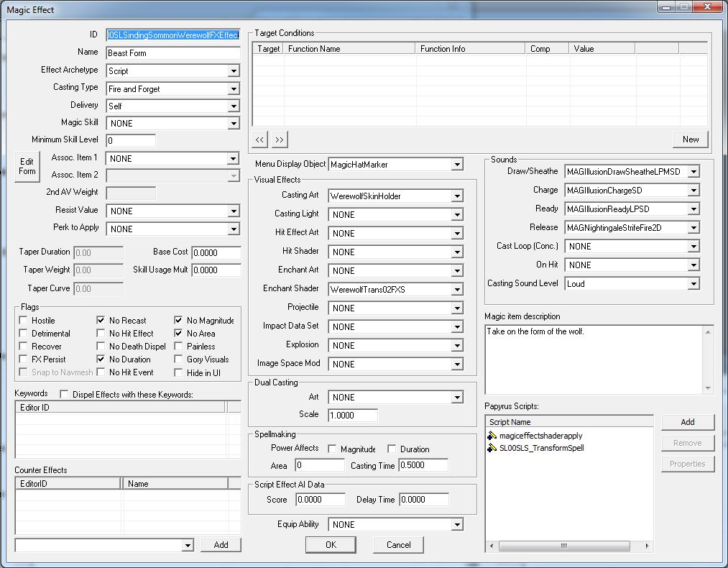Viewport: 728px width, 568px height.
Task: Expand the Hit Shader dropdown
Action: click(x=457, y=252)
